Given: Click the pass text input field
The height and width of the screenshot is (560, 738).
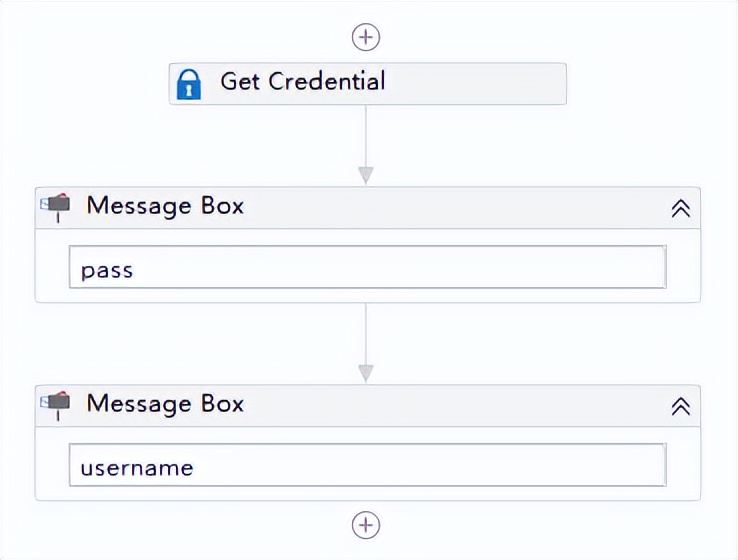Looking at the screenshot, I should (x=367, y=268).
